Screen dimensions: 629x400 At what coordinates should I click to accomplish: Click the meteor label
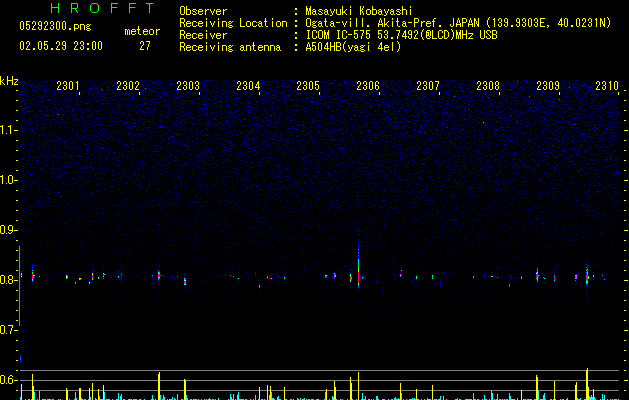pyautogui.click(x=142, y=31)
